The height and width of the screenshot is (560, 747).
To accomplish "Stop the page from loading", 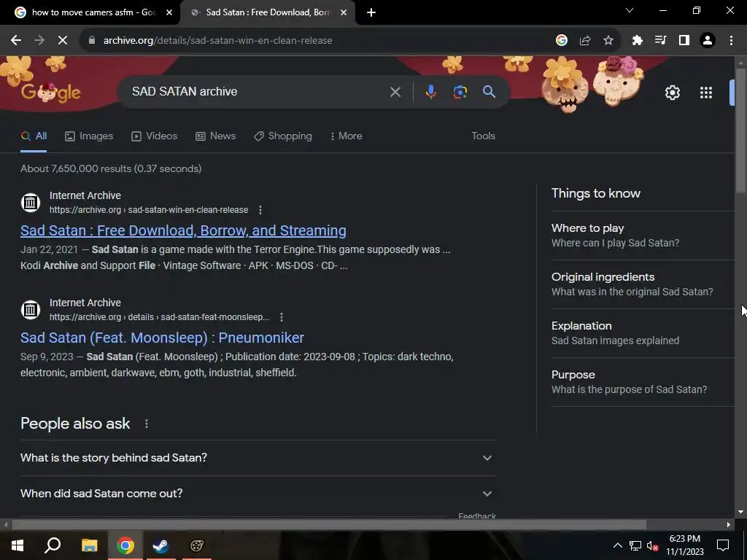I will [63, 41].
